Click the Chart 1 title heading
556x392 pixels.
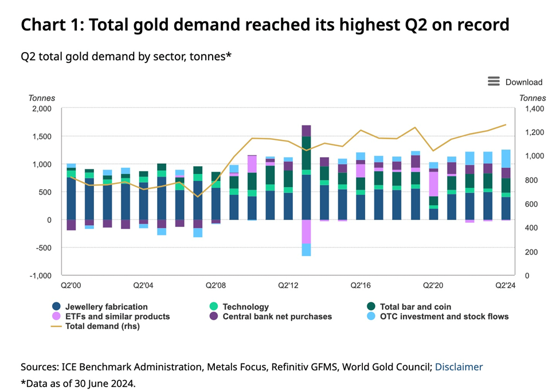tap(265, 25)
